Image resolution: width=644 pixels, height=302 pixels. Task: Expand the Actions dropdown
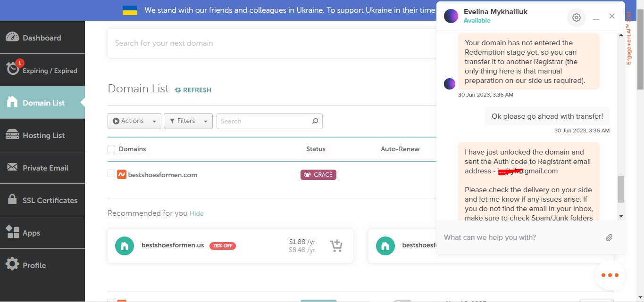tap(134, 121)
